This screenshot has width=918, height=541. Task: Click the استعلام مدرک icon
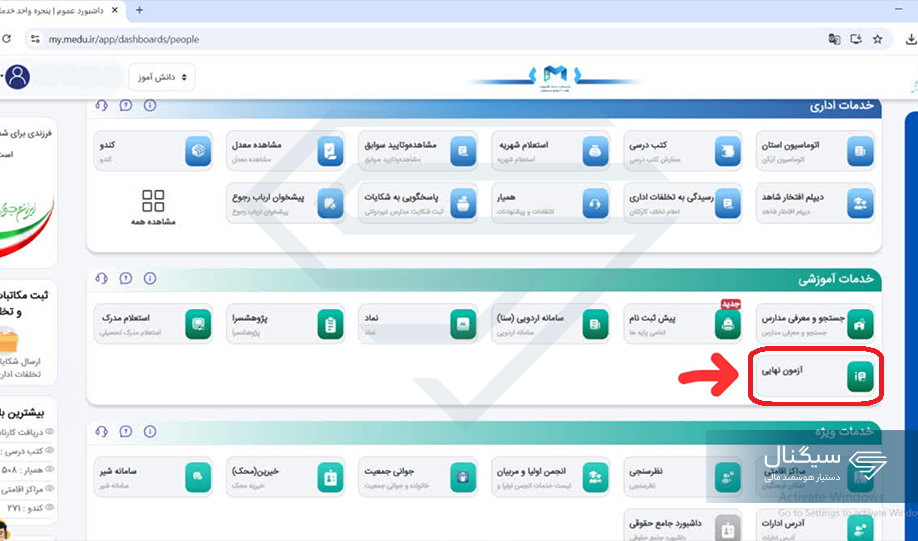pyautogui.click(x=198, y=324)
